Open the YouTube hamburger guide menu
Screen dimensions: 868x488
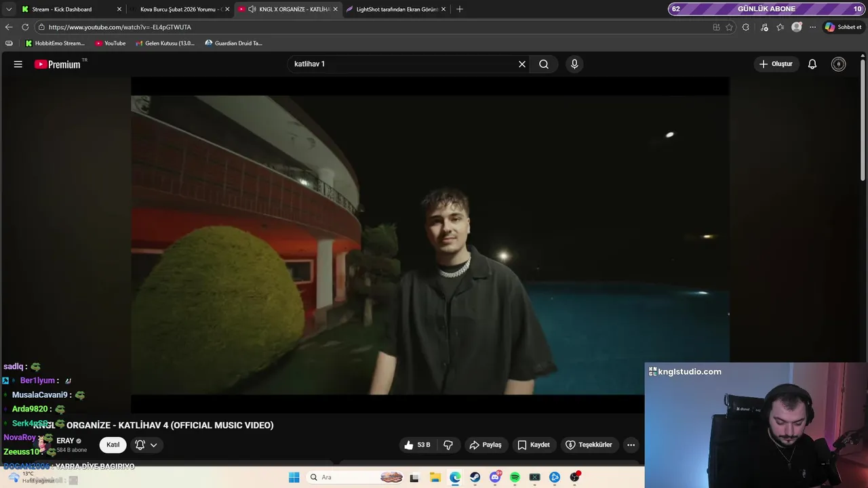coord(18,64)
